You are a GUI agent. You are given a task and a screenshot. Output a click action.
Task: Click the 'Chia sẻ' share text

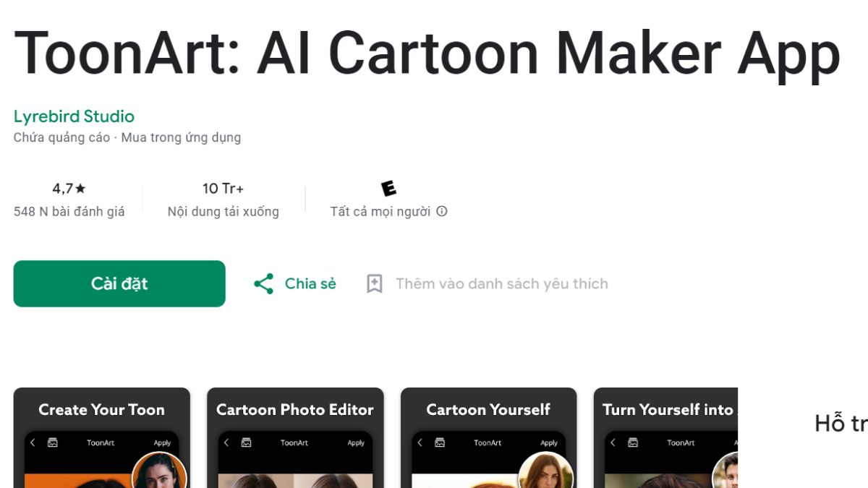[310, 283]
